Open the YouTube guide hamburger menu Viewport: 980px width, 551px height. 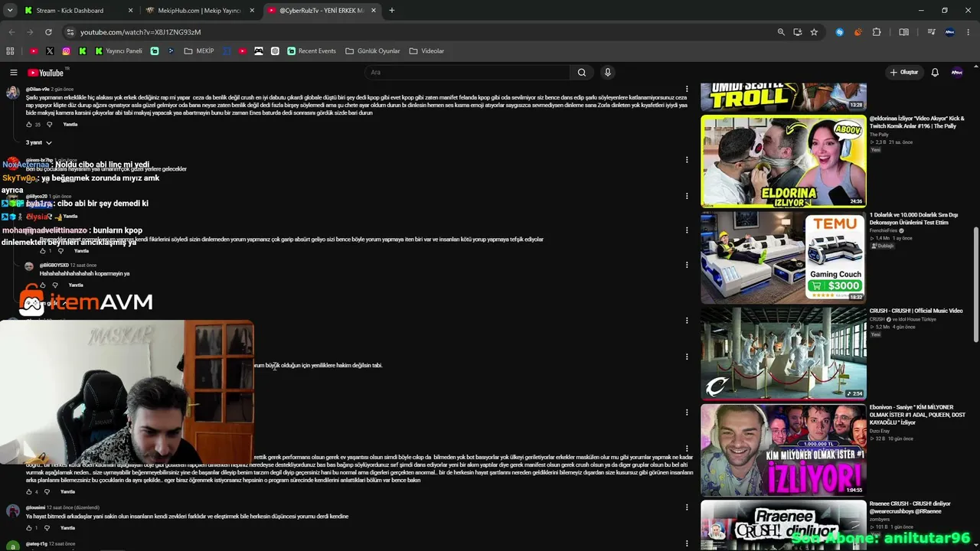point(13,73)
